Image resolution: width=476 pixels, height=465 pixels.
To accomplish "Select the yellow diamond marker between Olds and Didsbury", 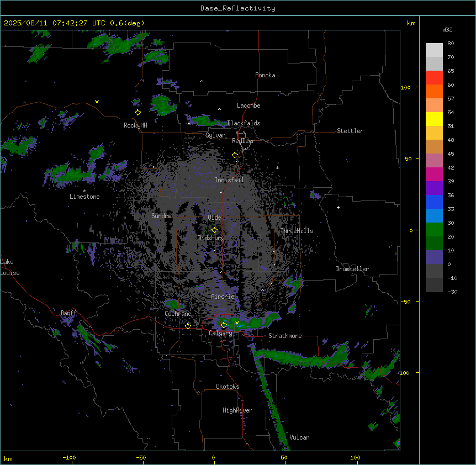I will 214,230.
